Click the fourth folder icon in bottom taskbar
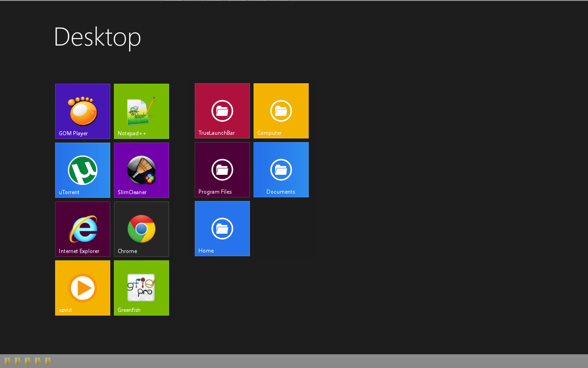588x368 pixels. click(38, 361)
